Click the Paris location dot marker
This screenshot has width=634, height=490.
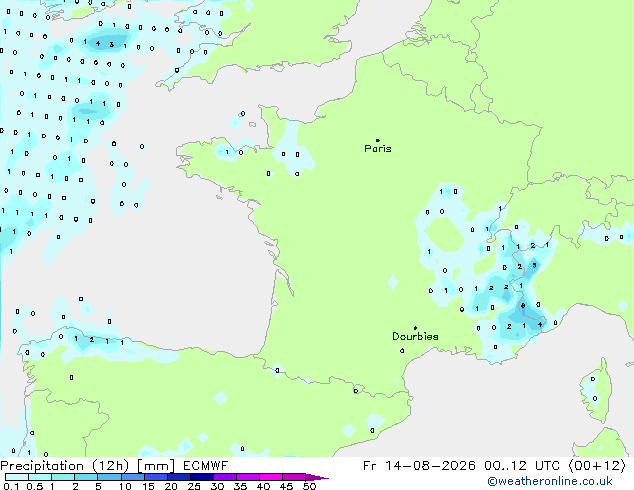pyautogui.click(x=378, y=140)
